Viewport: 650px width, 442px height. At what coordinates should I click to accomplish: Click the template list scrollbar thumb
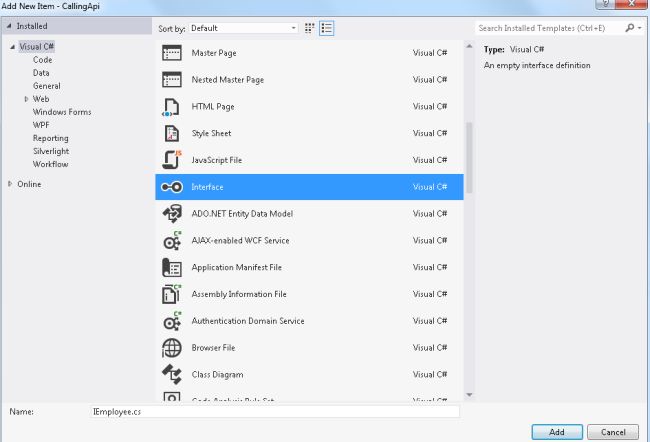pyautogui.click(x=469, y=158)
